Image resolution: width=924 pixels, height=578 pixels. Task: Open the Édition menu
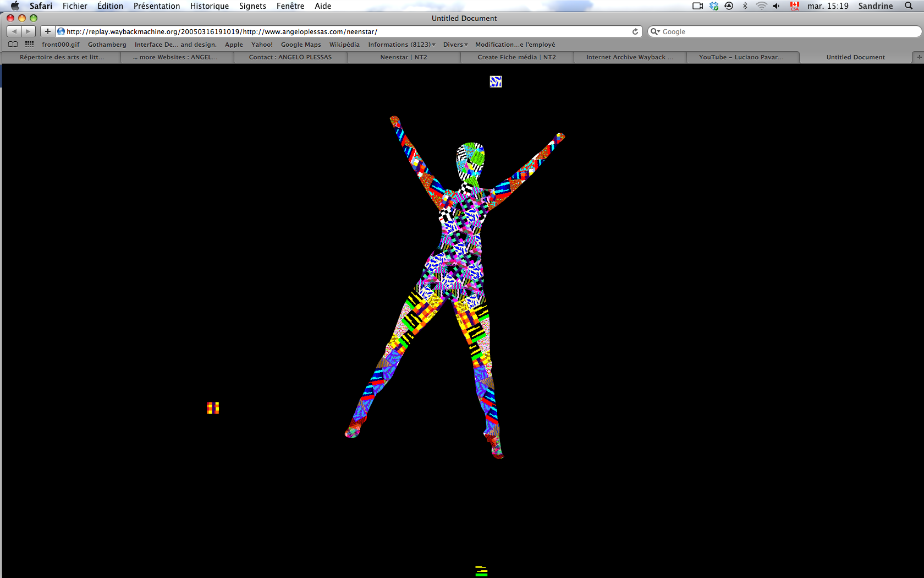click(110, 6)
